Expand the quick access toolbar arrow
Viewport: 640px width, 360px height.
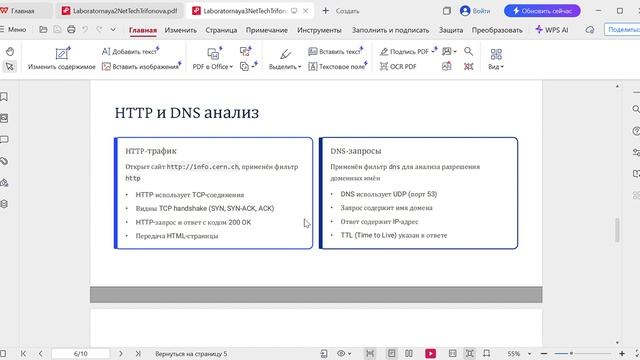click(x=113, y=29)
